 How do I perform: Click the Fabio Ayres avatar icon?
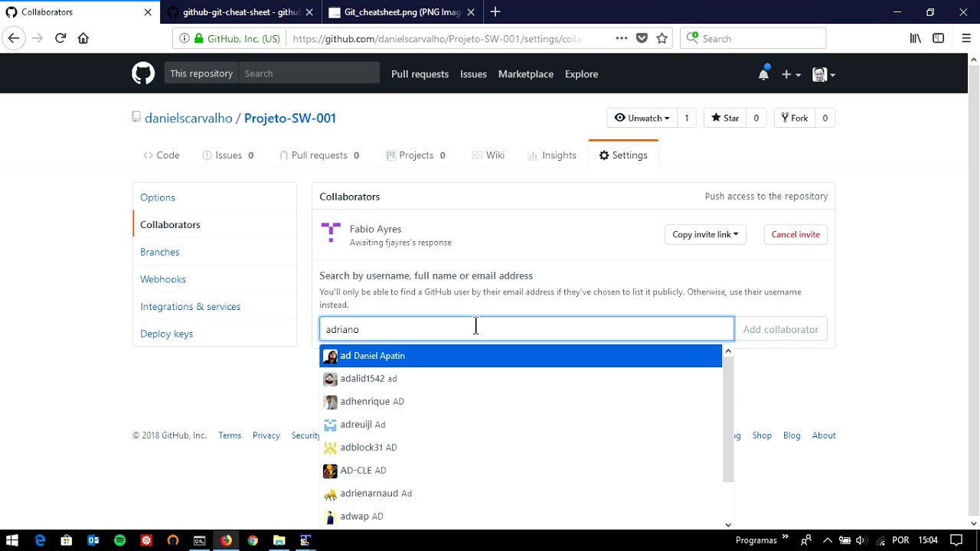[x=331, y=232]
